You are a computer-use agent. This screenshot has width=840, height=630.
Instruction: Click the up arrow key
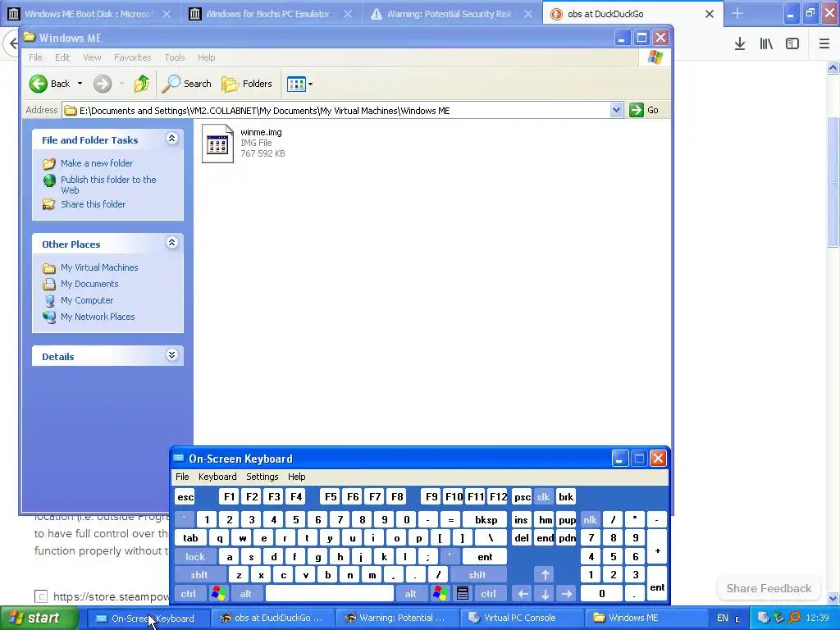click(545, 575)
